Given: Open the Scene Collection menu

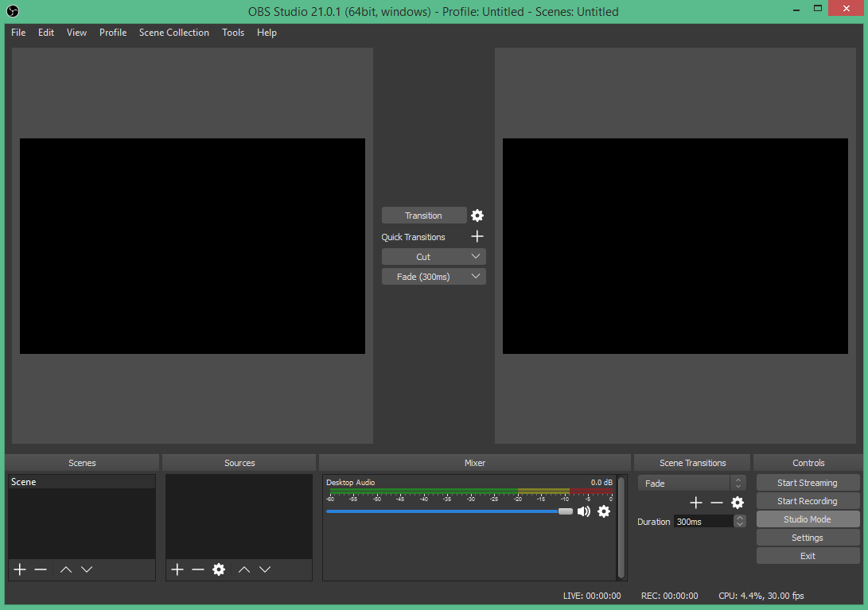Looking at the screenshot, I should (173, 33).
